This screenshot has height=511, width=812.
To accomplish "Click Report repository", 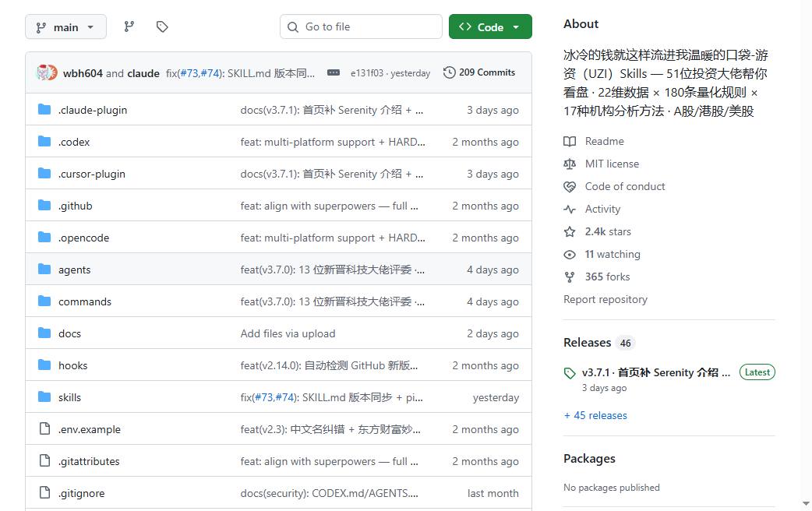I will coord(605,299).
